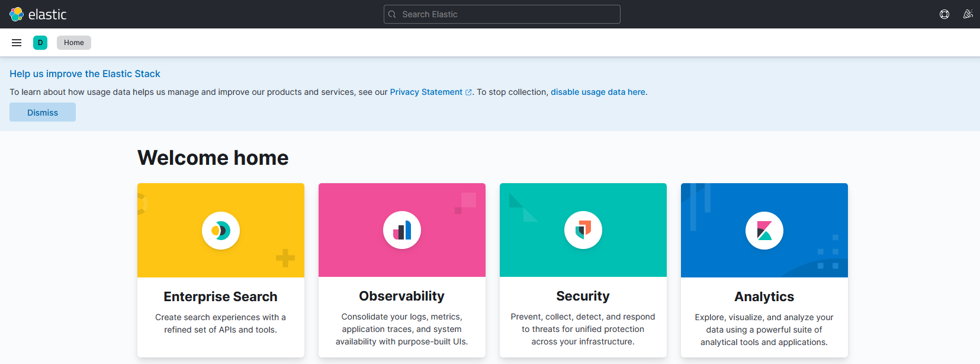
Task: Open the Enterprise Search card title
Action: pos(221,296)
